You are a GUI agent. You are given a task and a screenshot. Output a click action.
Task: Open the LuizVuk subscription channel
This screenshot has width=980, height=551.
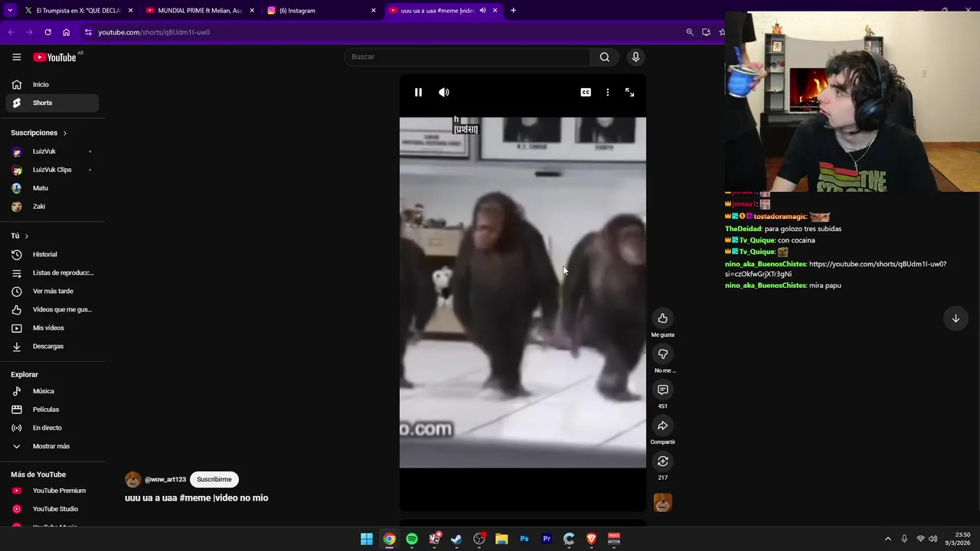(52, 152)
